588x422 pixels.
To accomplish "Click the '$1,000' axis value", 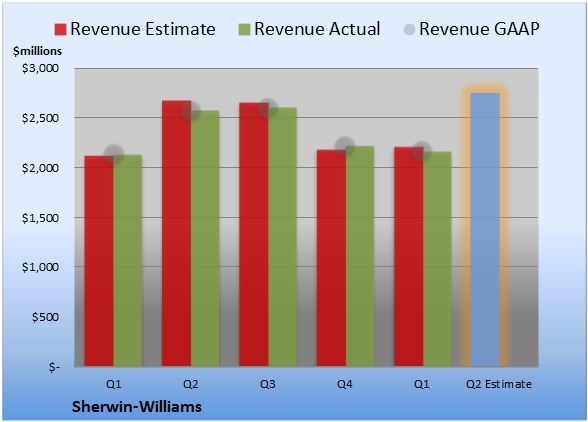I will click(40, 267).
